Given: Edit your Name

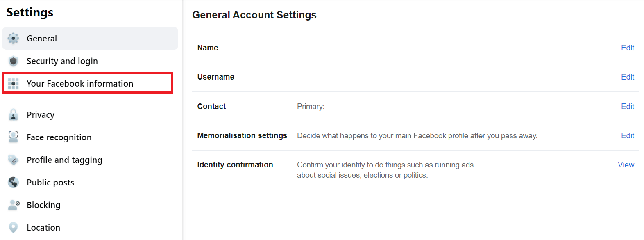Looking at the screenshot, I should [628, 48].
